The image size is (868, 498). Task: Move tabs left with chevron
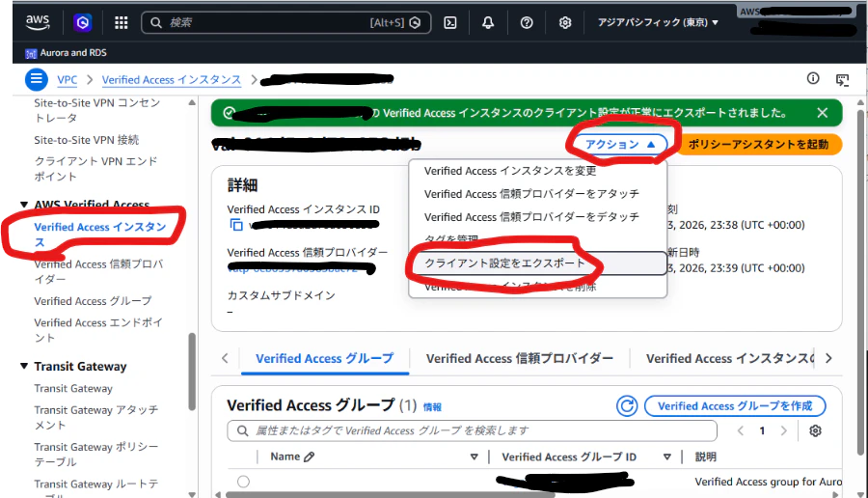click(225, 358)
